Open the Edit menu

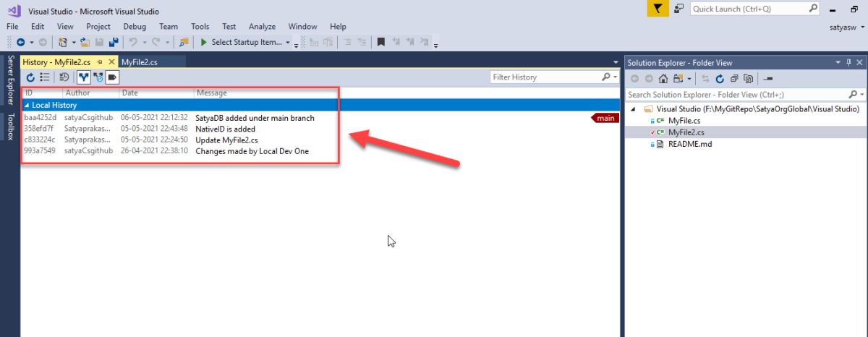tap(38, 27)
